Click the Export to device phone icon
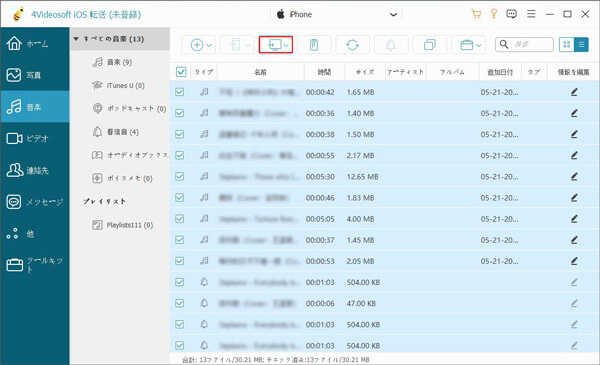The width and height of the screenshot is (600, 365). 235,45
